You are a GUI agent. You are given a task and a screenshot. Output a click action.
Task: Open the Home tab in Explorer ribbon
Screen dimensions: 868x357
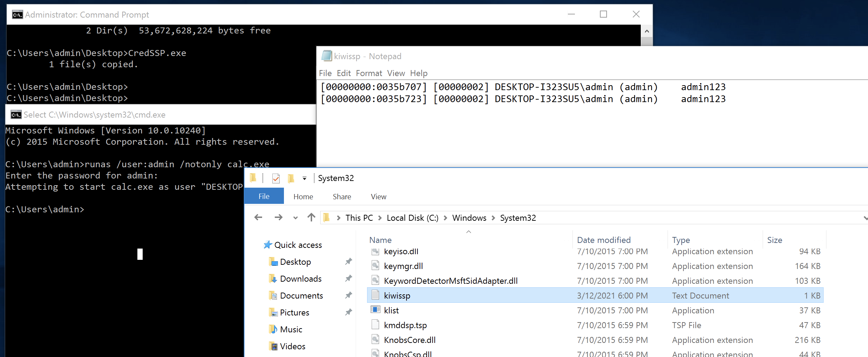(x=303, y=196)
